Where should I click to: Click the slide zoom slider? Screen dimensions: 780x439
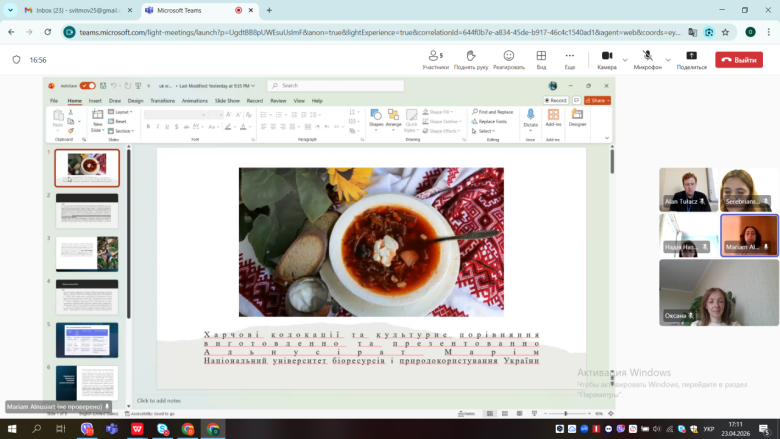tap(566, 413)
